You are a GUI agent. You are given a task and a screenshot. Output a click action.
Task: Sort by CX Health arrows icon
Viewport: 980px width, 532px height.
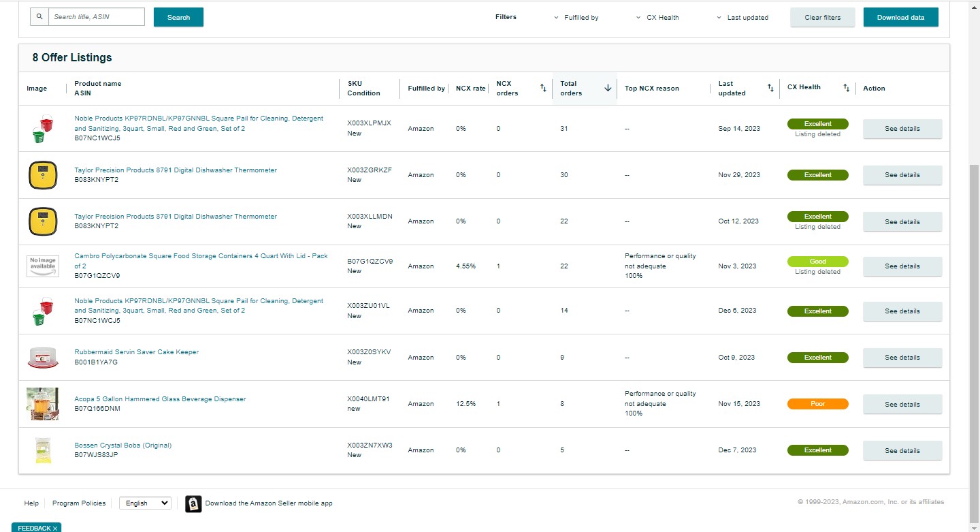pyautogui.click(x=846, y=88)
